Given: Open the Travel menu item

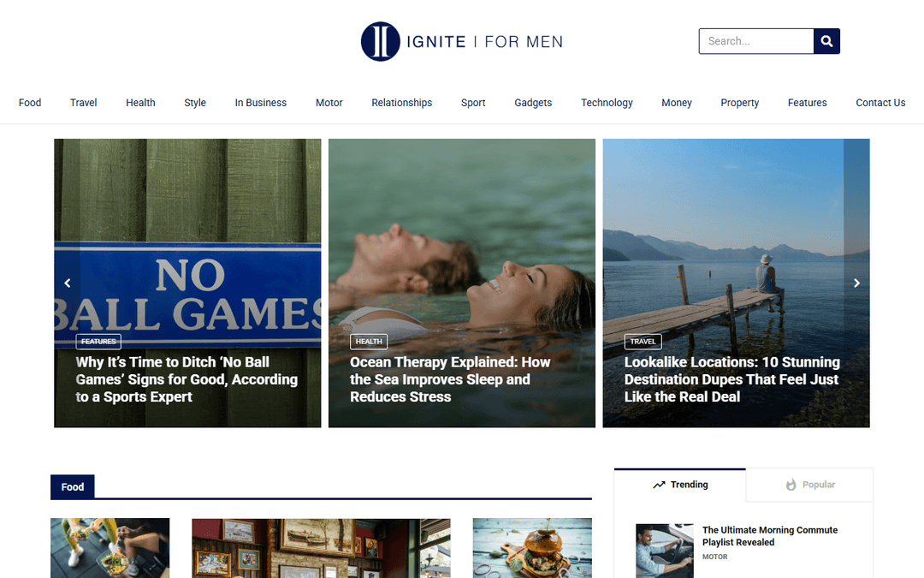Looking at the screenshot, I should pos(83,103).
